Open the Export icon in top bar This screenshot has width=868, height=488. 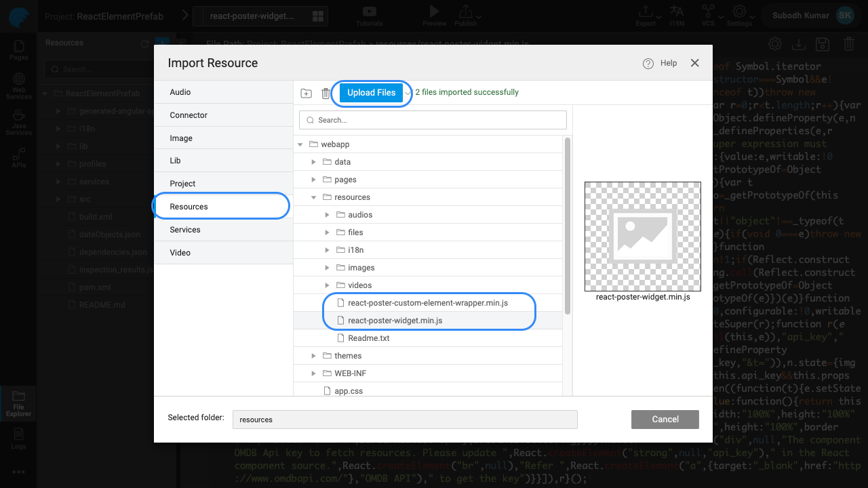(x=646, y=12)
